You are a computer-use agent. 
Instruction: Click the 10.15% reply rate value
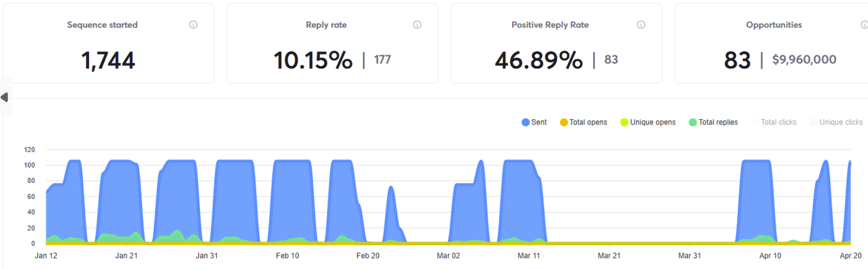click(313, 60)
